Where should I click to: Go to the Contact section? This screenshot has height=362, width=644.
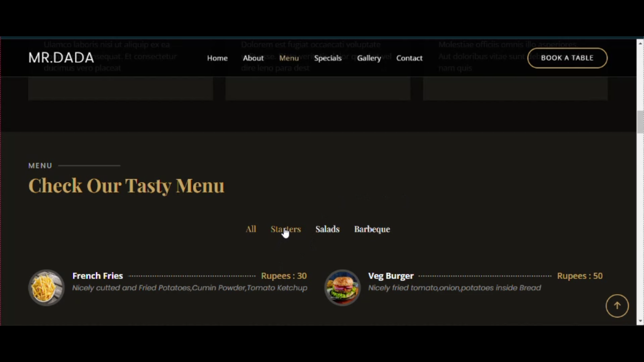tap(409, 58)
